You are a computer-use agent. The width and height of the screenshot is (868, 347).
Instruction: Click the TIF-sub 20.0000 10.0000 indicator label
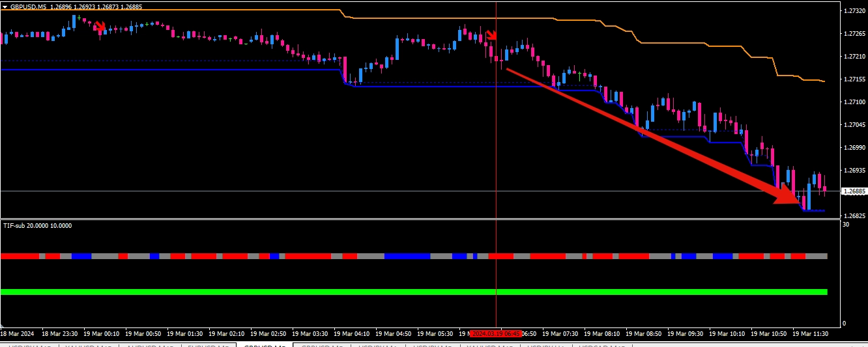click(37, 225)
